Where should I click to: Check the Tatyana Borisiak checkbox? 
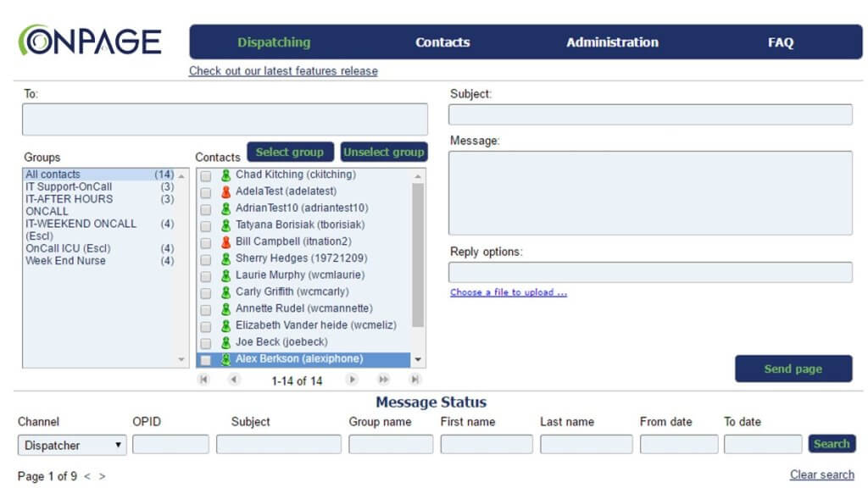point(206,226)
